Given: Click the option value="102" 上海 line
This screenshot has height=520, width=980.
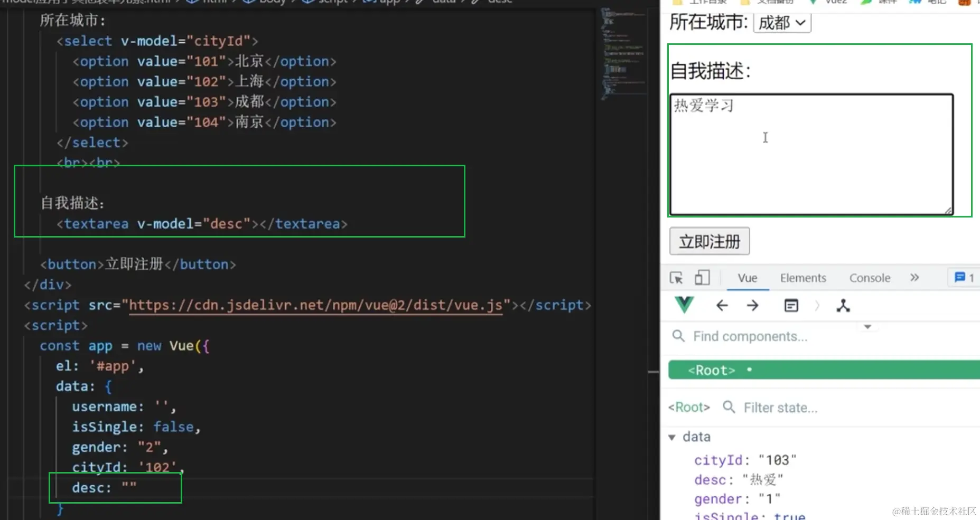Looking at the screenshot, I should click(204, 81).
